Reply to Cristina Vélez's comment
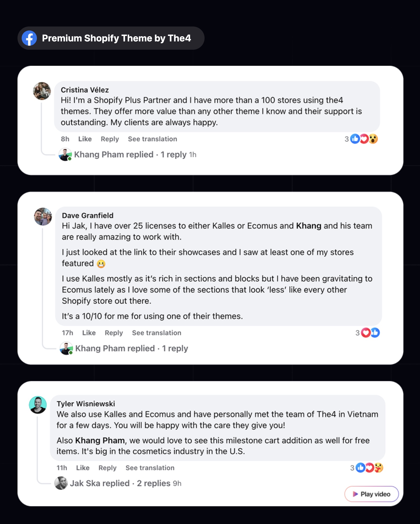 [110, 139]
